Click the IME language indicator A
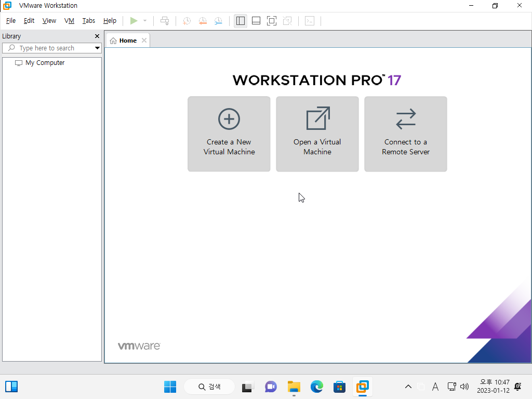Screen dimensions: 532x399 click(x=435, y=387)
